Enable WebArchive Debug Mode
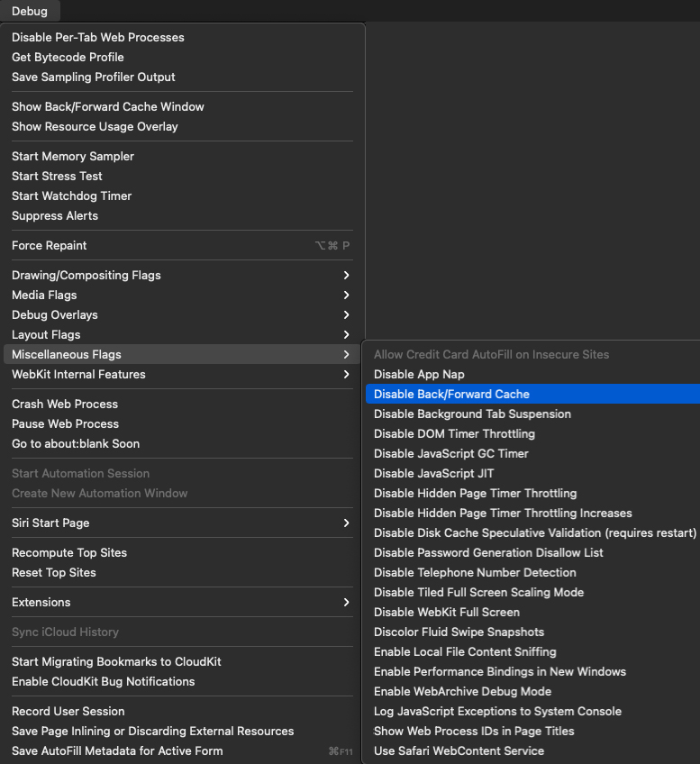This screenshot has width=700, height=764. (x=462, y=691)
